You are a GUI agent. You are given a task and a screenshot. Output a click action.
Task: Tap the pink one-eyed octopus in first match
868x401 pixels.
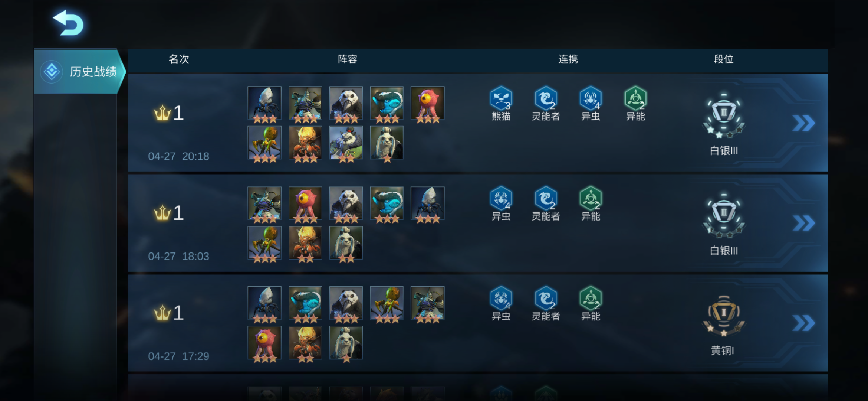tap(427, 104)
